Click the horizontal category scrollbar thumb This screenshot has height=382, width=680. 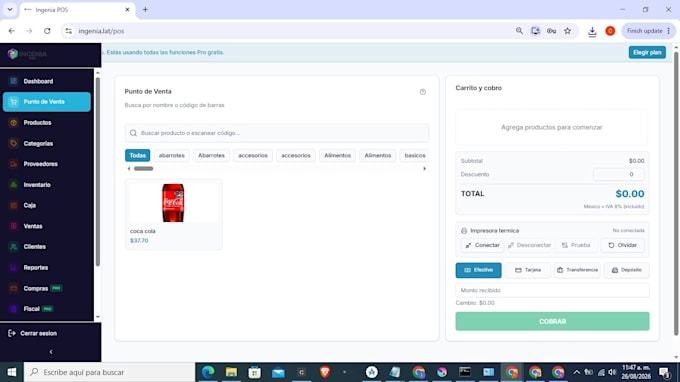pos(144,169)
